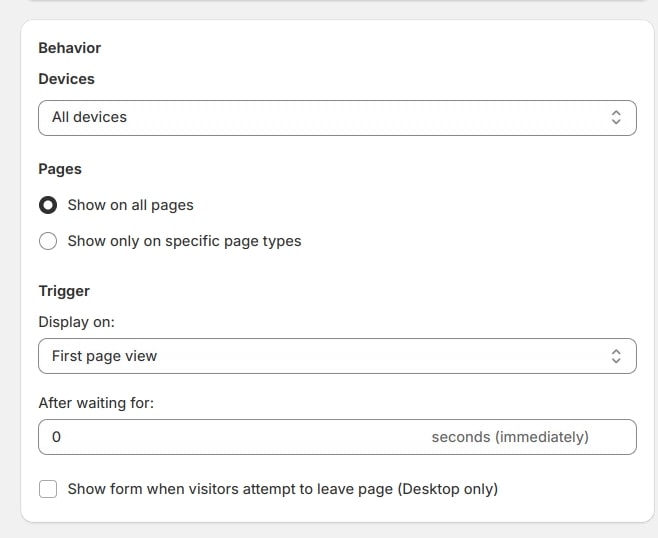The width and height of the screenshot is (658, 538).
Task: Choose "Show only on specific page types" radio
Action: click(47, 241)
